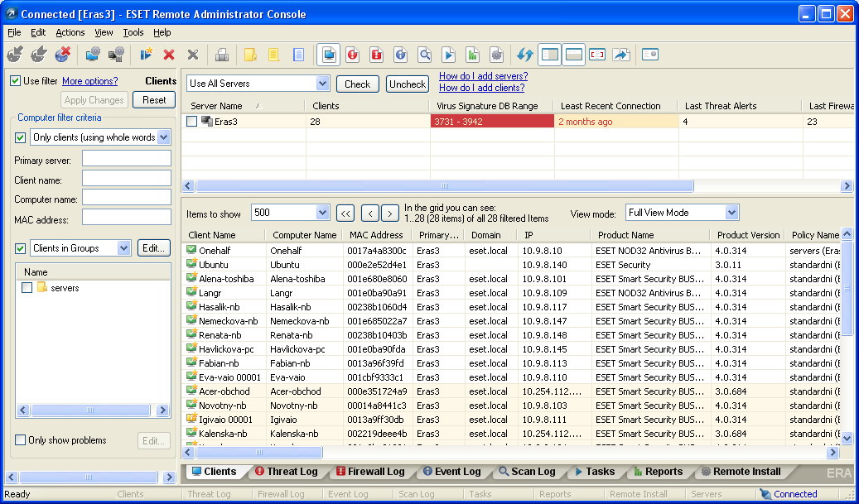Click the Tasks play-arrow toolbar icon
859x504 pixels.
click(449, 55)
